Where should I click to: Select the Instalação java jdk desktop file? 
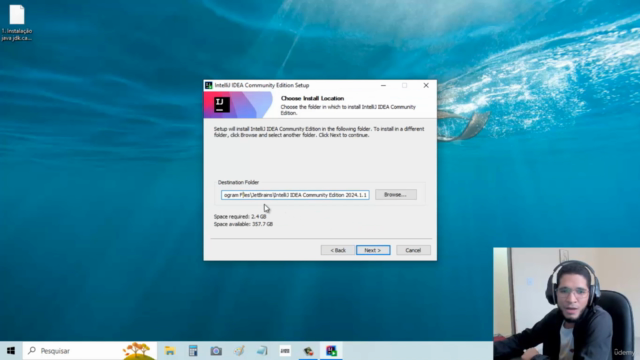click(17, 22)
